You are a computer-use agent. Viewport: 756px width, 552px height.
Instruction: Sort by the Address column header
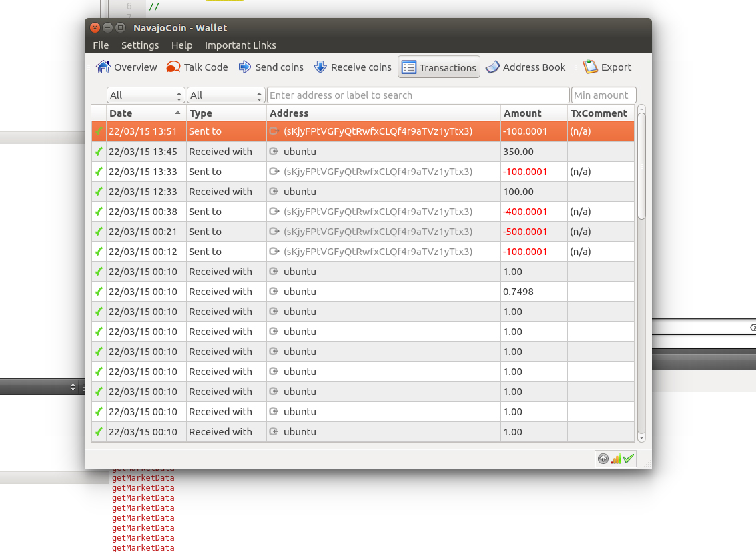tap(383, 113)
